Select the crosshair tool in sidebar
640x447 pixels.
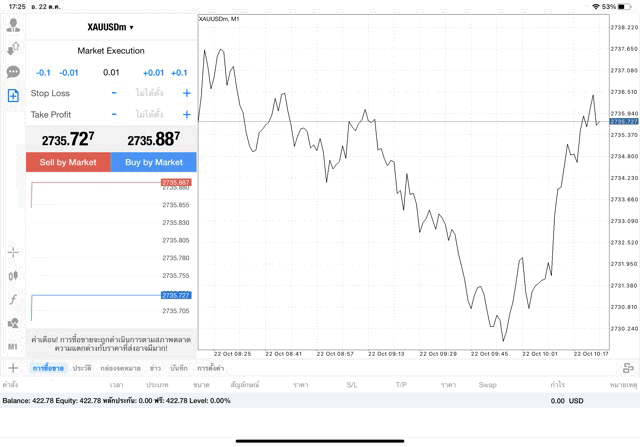click(13, 252)
